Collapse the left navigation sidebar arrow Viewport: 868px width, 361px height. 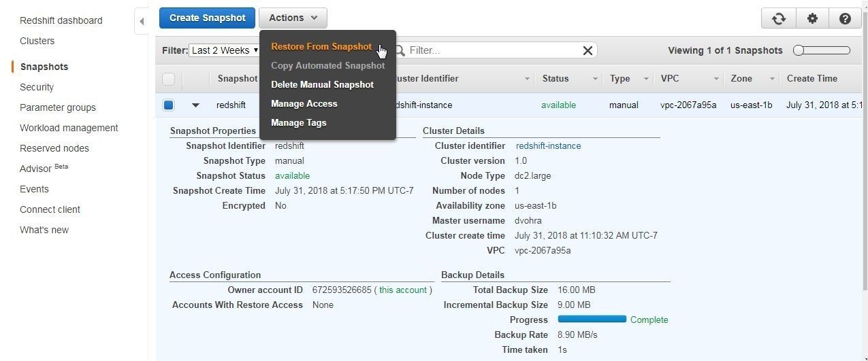point(142,21)
